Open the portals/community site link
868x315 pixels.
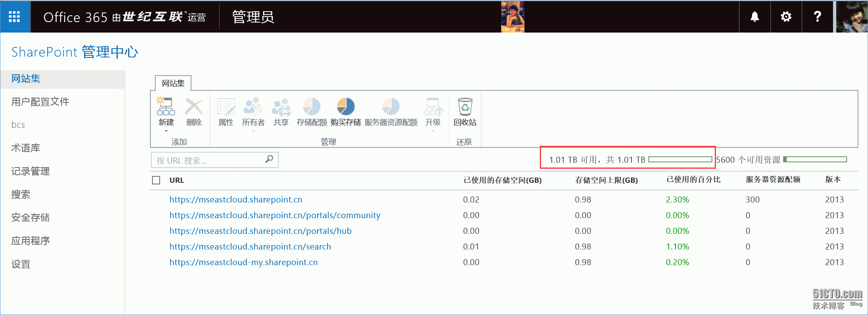275,215
